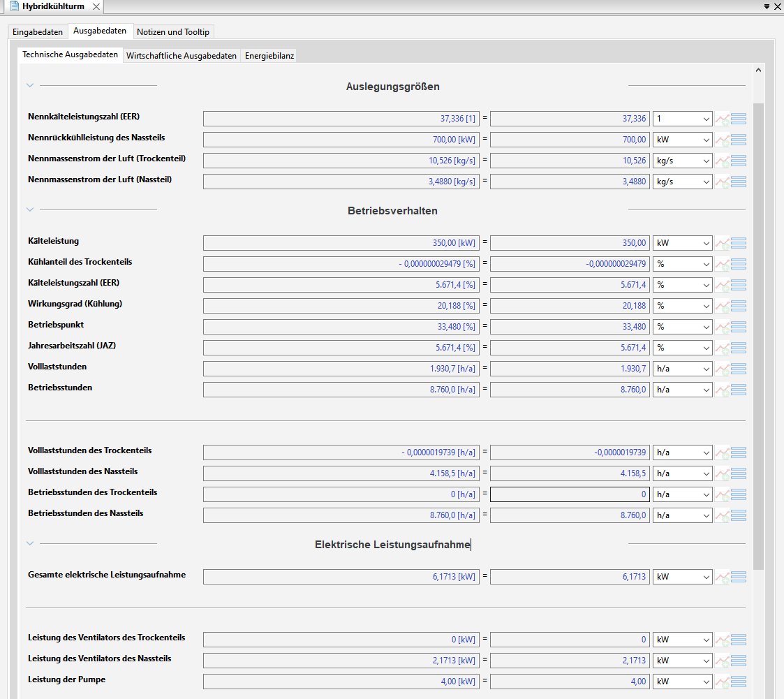Open list icon for Nennrückkühlleistung des Nassteils

pos(739,140)
